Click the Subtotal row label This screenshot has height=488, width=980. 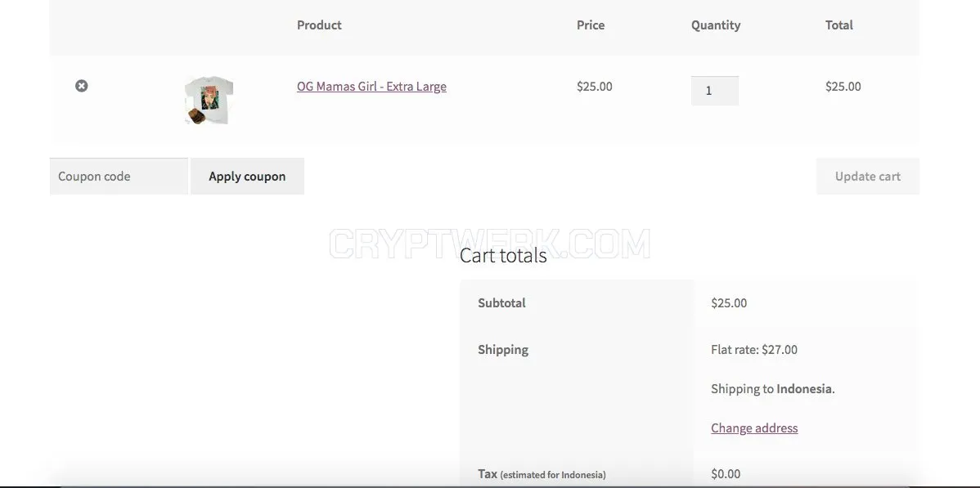point(502,303)
